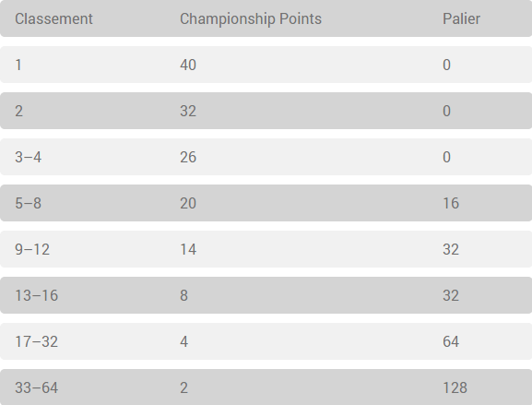Click the Championship Points column header
The height and width of the screenshot is (405, 532).
[251, 19]
